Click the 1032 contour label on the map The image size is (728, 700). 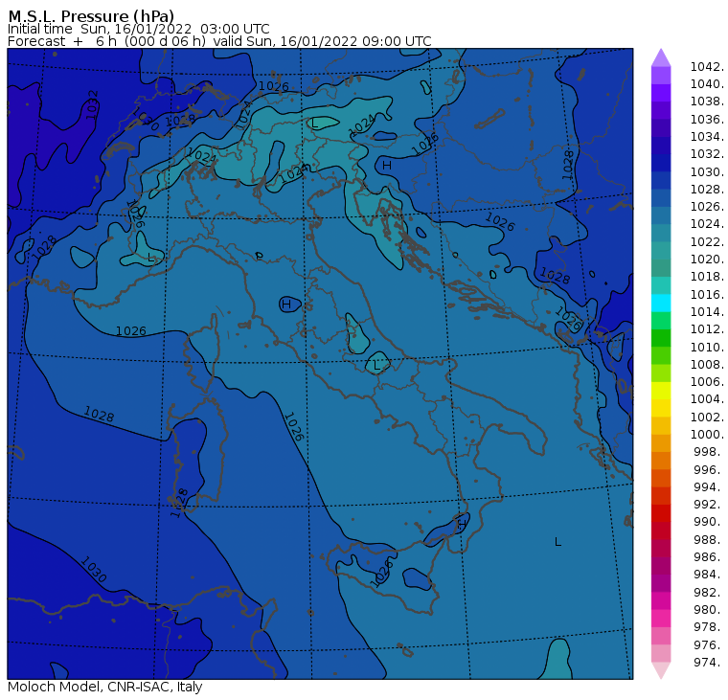(92, 104)
